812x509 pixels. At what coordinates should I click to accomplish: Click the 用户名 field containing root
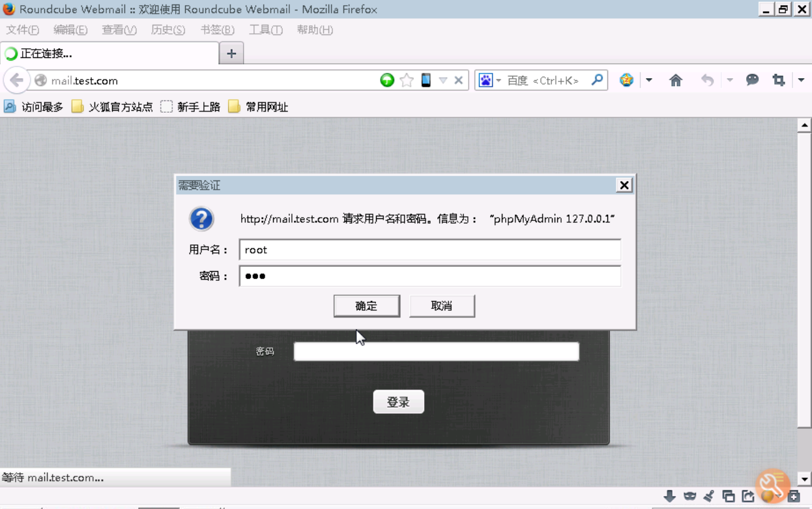pyautogui.click(x=430, y=250)
